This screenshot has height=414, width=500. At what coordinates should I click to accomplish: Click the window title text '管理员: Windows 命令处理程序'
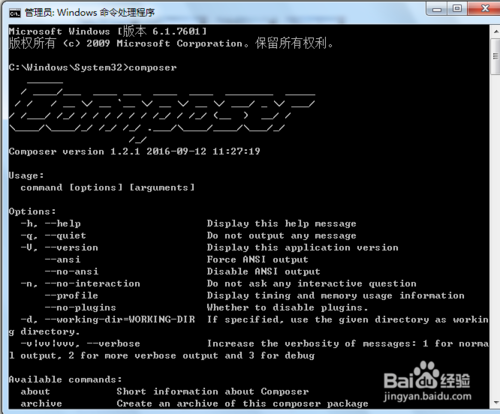click(x=90, y=13)
